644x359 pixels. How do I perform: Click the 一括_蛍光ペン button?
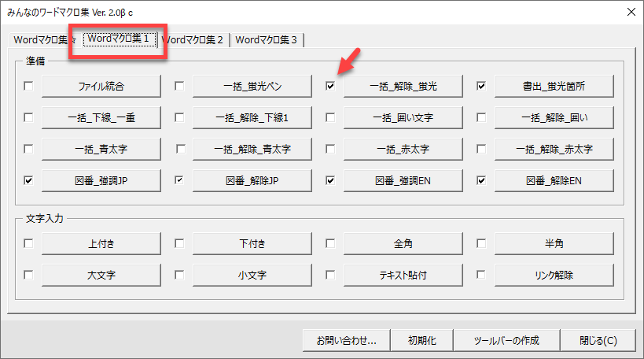pyautogui.click(x=252, y=86)
